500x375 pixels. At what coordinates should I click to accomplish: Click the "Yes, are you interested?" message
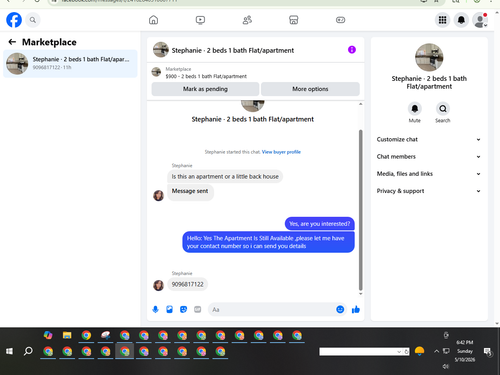click(319, 224)
